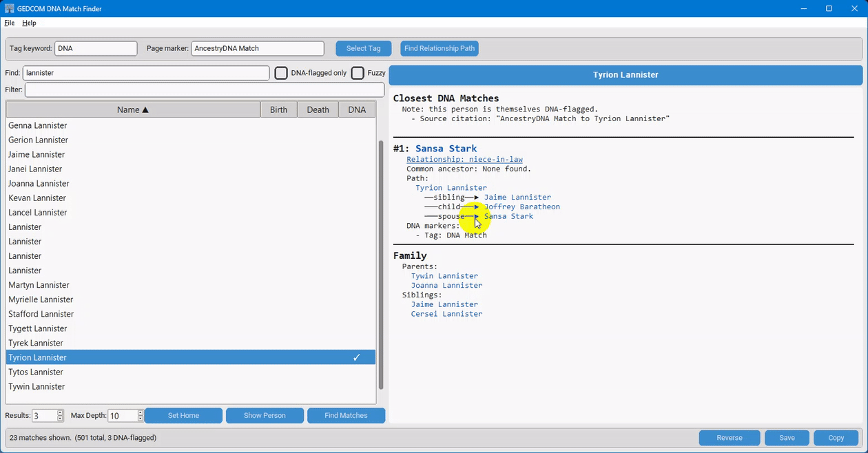Select Tytos Lannister in the list
The width and height of the screenshot is (868, 453).
191,372
